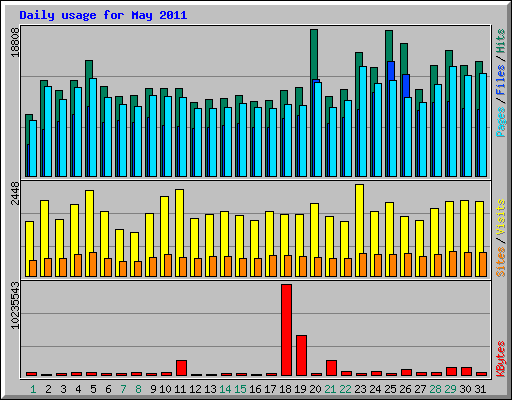Click day 26 on the x-axis
The width and height of the screenshot is (512, 400).
[x=405, y=389]
